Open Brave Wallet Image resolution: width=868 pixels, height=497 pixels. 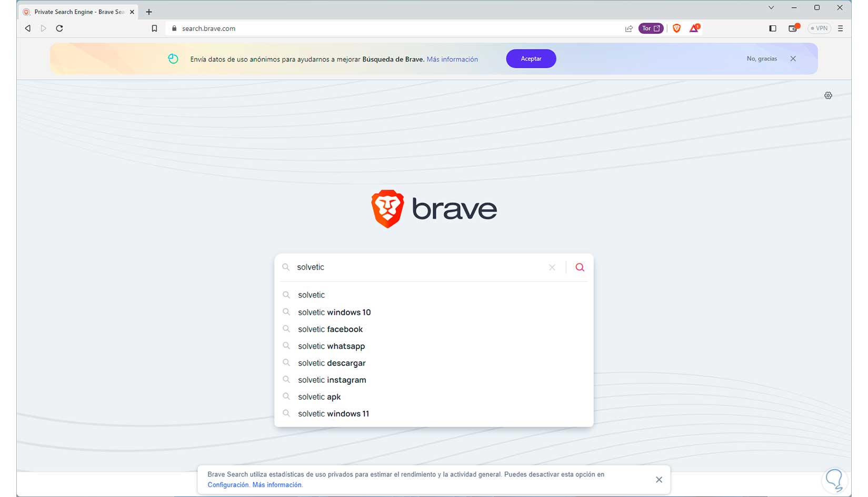pos(793,28)
